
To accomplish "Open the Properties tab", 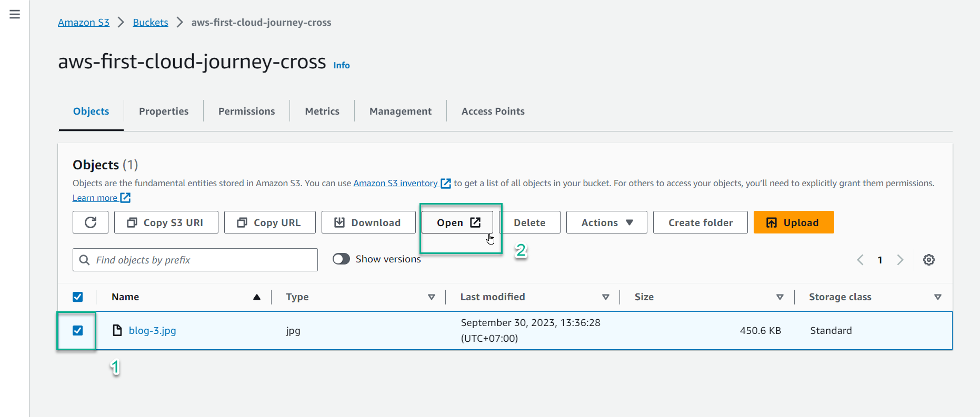I will tap(164, 111).
